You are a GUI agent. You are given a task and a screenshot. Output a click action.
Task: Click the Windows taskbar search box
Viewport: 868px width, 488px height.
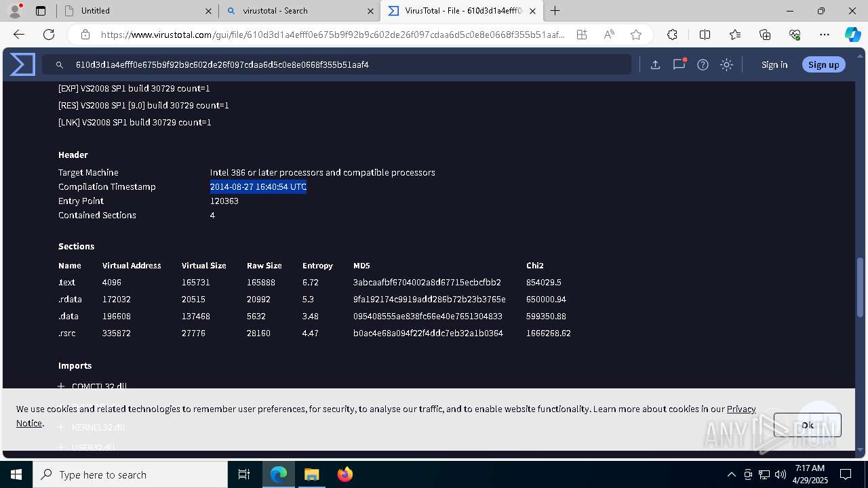click(x=130, y=474)
